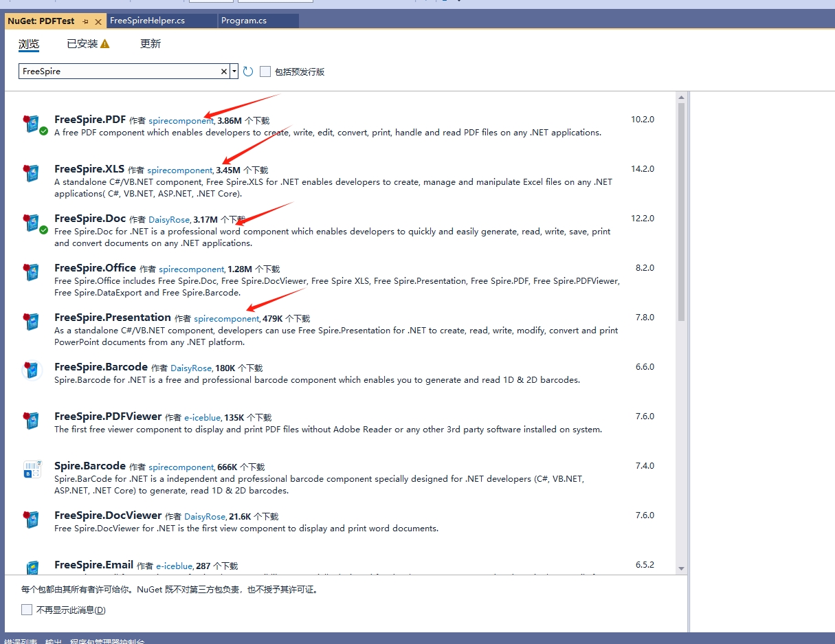The image size is (835, 644).
Task: Select the FreeSpire.Office package title
Action: (95, 268)
